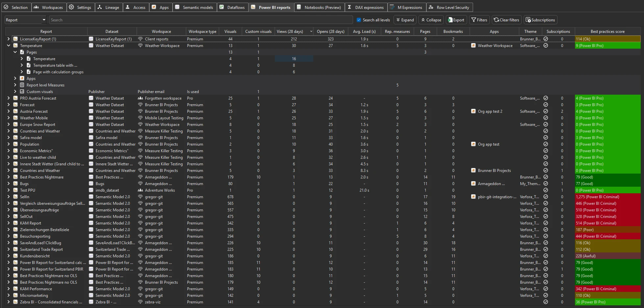Open the Row Level Security tab

tap(449, 7)
